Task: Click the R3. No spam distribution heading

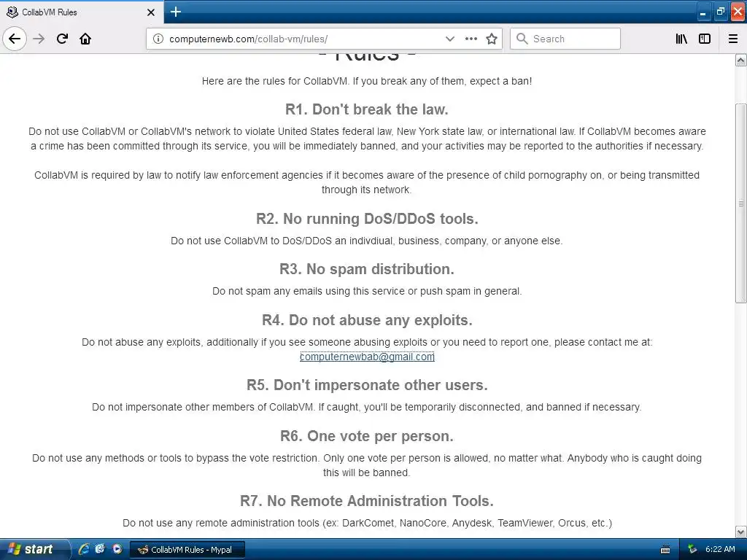Action: pos(367,269)
